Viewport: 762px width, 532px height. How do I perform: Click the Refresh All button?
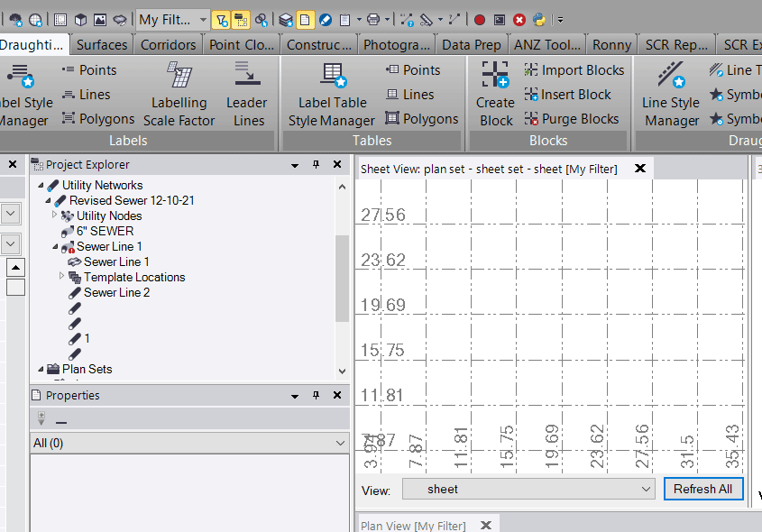tap(703, 489)
